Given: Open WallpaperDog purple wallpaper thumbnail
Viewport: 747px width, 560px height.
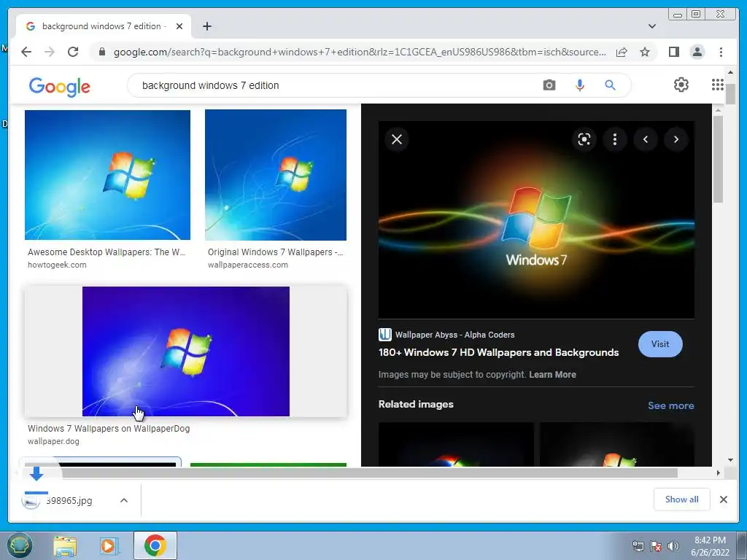Looking at the screenshot, I should 186,351.
